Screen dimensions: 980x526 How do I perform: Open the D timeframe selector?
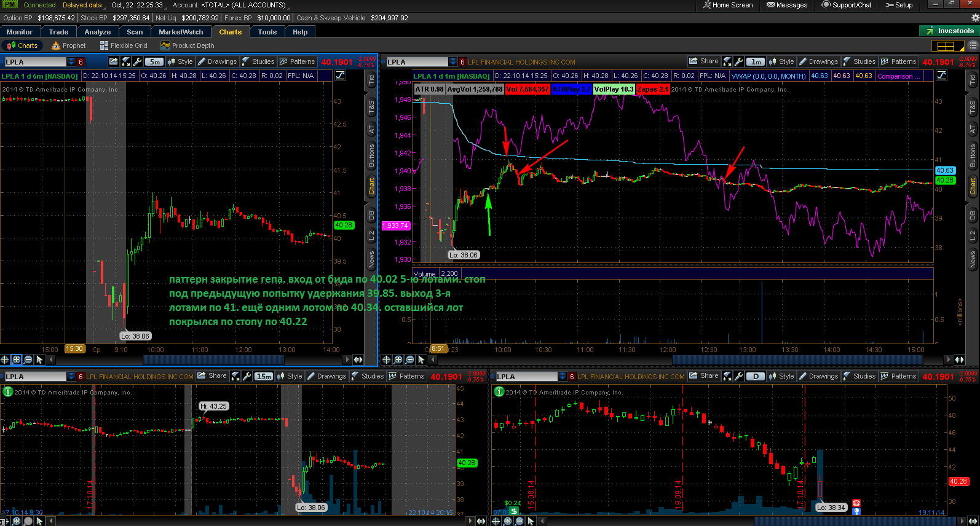[x=756, y=376]
